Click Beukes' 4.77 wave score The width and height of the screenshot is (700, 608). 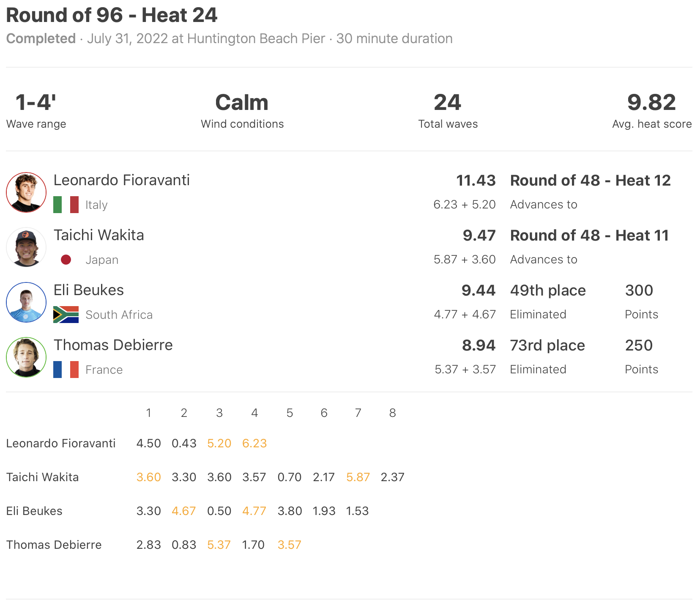(x=254, y=511)
